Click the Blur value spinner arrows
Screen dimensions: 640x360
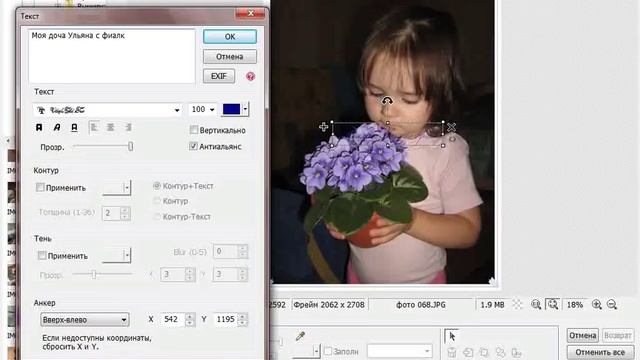point(243,251)
